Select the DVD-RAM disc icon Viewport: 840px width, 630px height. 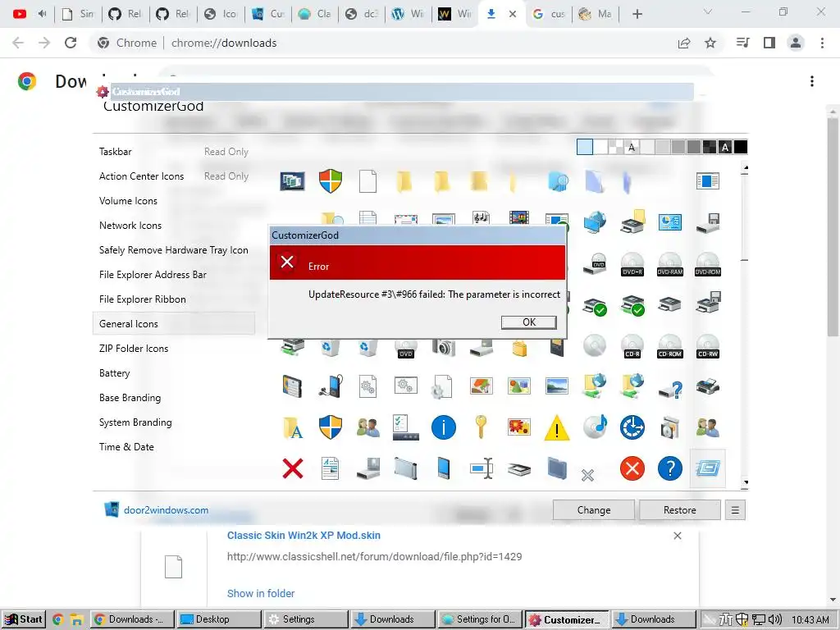click(669, 264)
